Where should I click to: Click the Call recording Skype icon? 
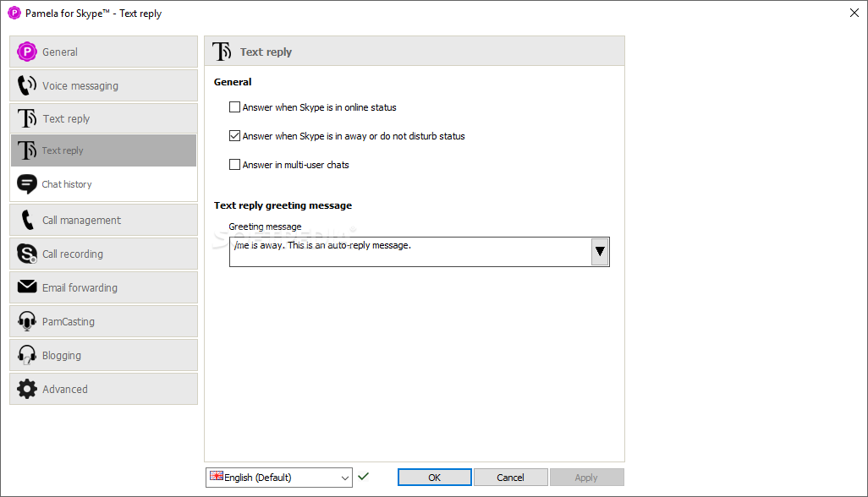click(26, 254)
